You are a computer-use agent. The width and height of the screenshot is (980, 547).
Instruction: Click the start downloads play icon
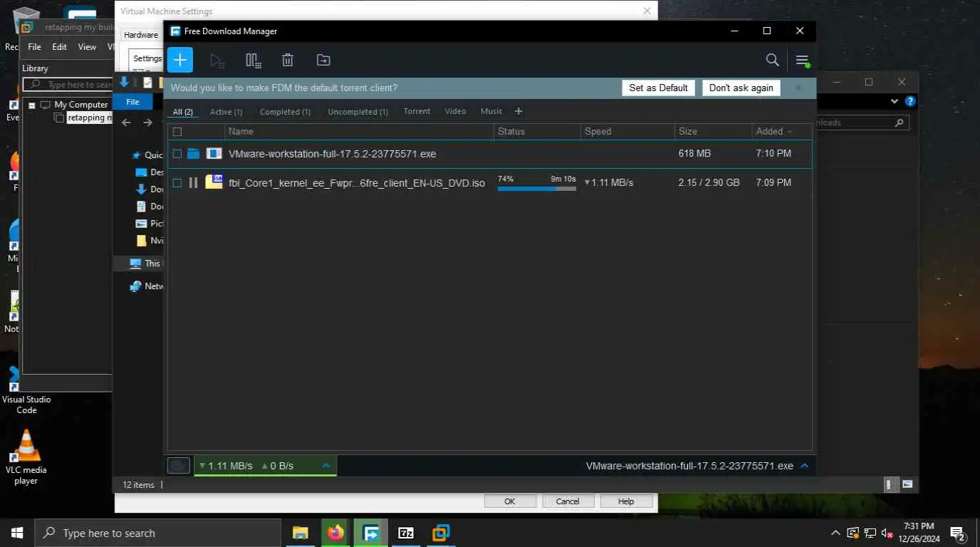tap(217, 61)
